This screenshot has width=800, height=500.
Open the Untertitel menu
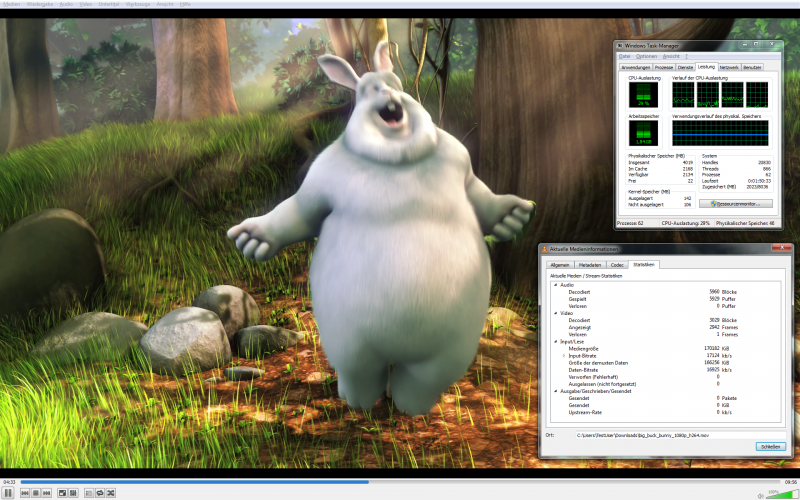pos(109,4)
